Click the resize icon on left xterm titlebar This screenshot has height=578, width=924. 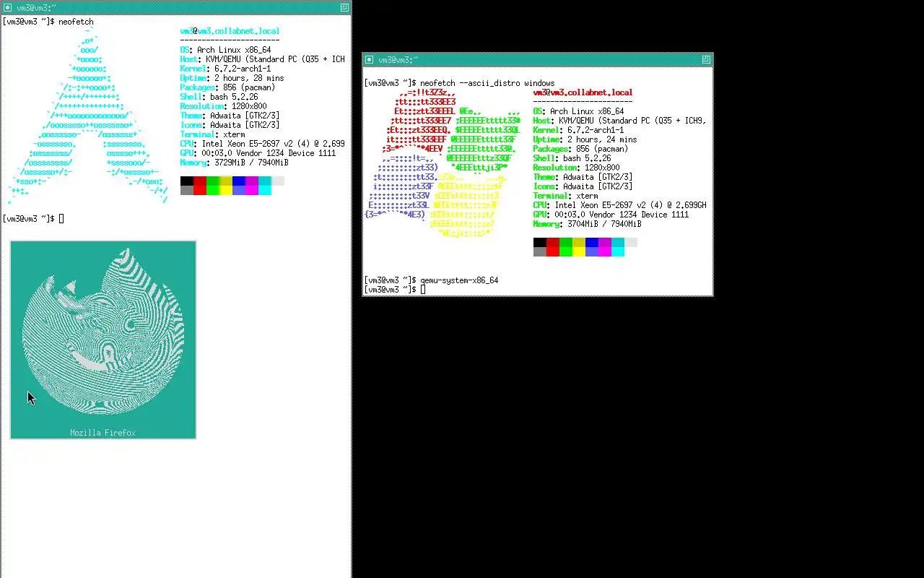pyautogui.click(x=344, y=7)
